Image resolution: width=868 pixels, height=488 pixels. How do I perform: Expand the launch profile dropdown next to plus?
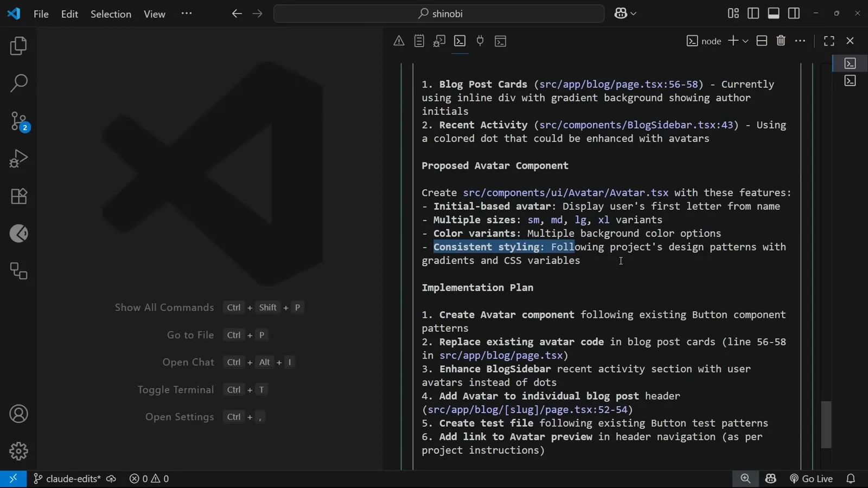tap(745, 41)
